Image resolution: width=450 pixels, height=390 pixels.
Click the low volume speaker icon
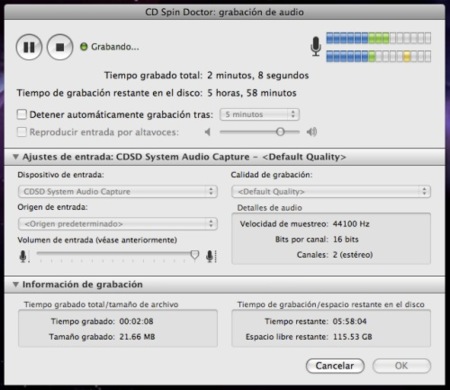click(208, 132)
